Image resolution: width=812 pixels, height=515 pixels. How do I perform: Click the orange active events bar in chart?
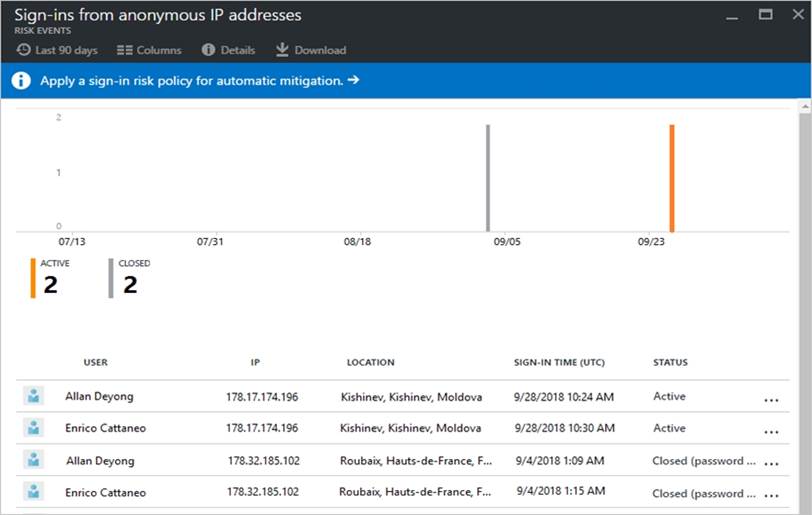[672, 178]
